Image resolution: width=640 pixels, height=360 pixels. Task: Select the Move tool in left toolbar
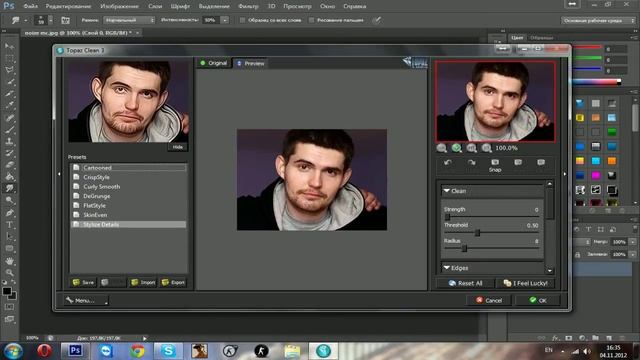point(9,46)
